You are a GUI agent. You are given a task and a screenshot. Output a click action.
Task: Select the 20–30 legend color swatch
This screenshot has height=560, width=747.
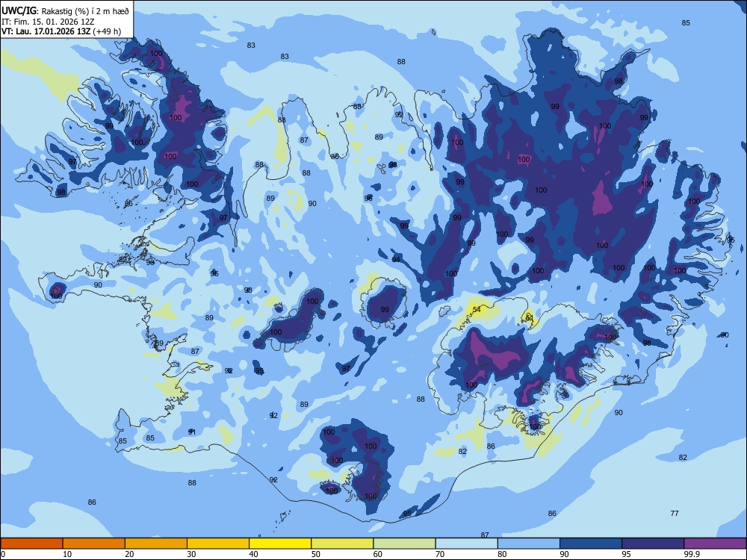click(156, 544)
